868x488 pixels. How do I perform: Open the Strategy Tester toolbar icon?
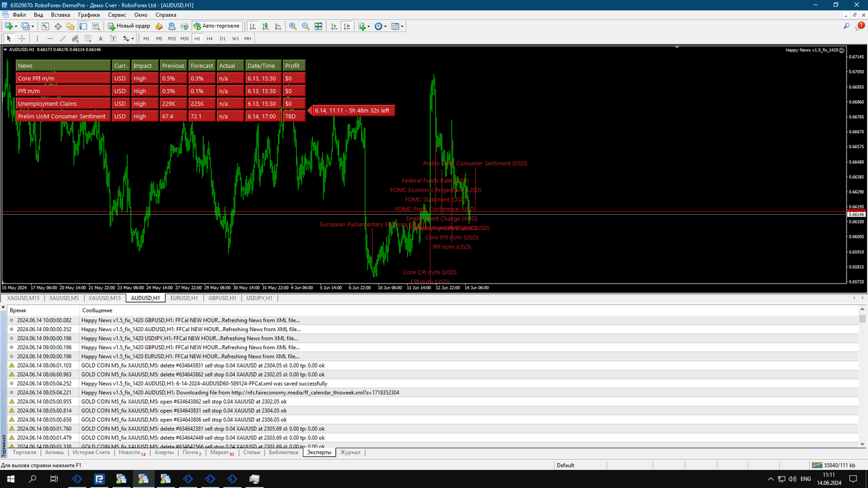96,26
